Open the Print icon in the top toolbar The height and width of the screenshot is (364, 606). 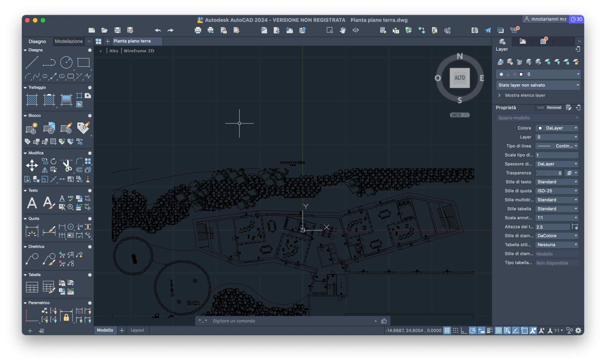[198, 30]
